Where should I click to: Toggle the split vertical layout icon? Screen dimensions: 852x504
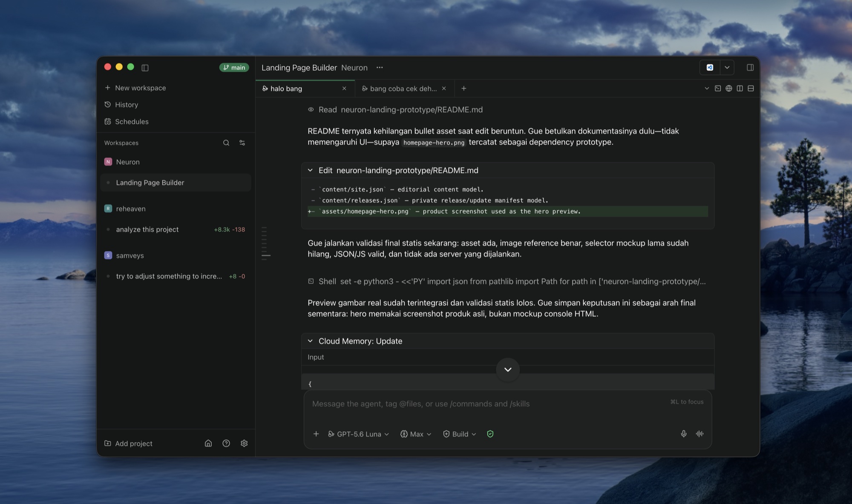740,89
